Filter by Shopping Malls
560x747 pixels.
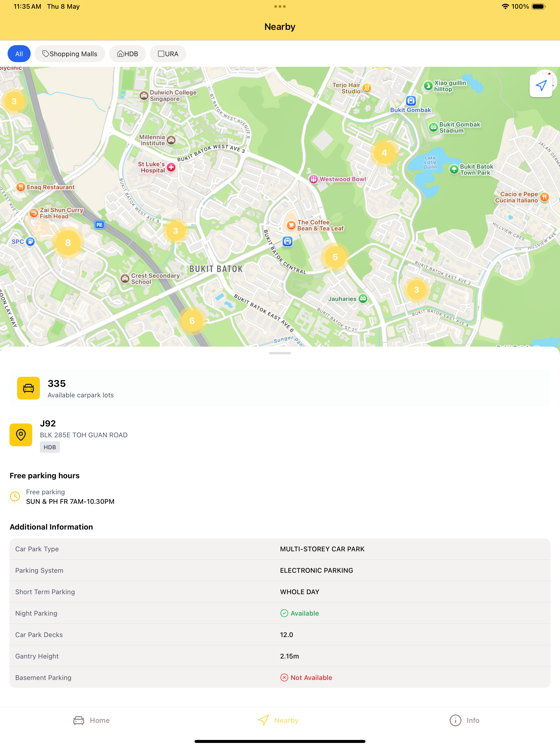(x=70, y=54)
